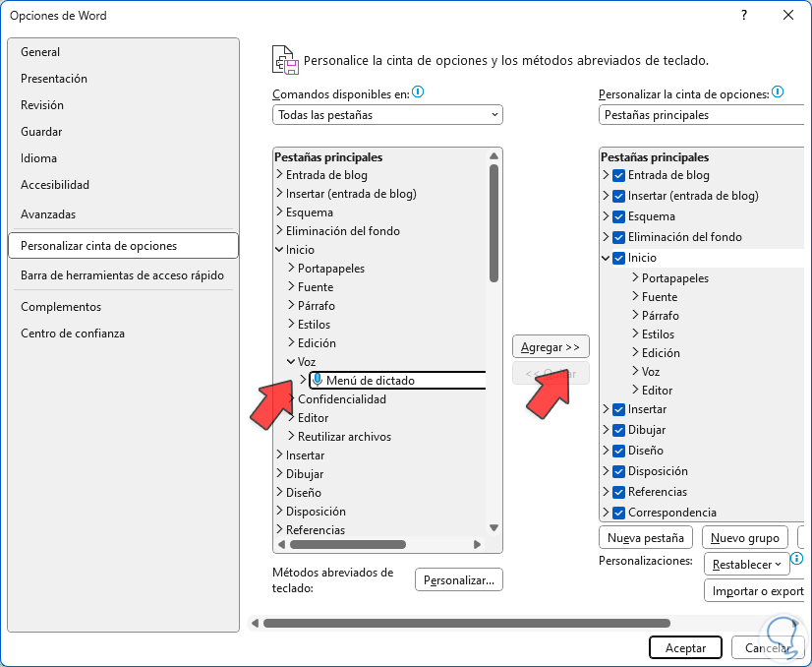Select Párrafo in the left list
This screenshot has width=812, height=667.
316,306
